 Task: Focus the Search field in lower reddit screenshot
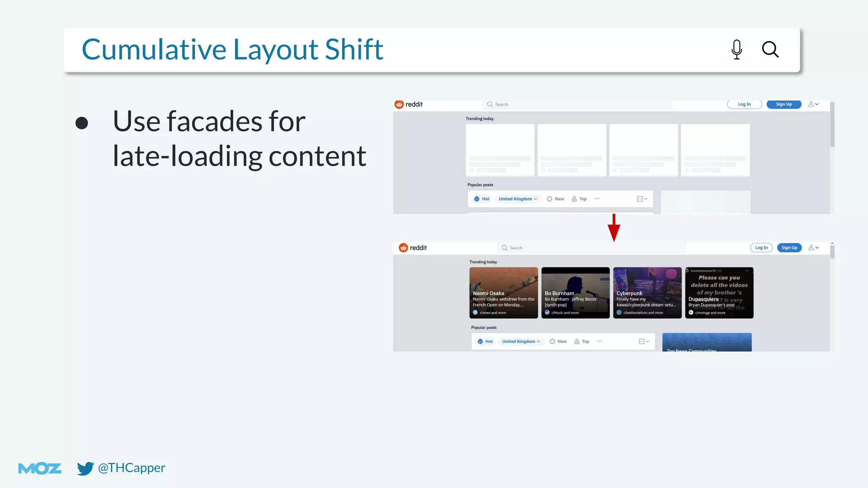pyautogui.click(x=591, y=248)
